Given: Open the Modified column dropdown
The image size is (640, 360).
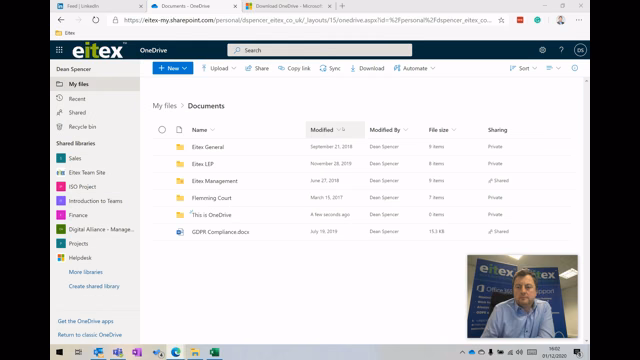Looking at the screenshot, I should pyautogui.click(x=339, y=130).
